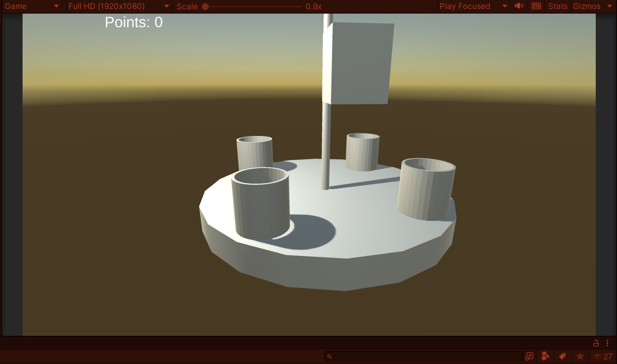Expand the Gizmos dropdown arrow

coord(610,6)
